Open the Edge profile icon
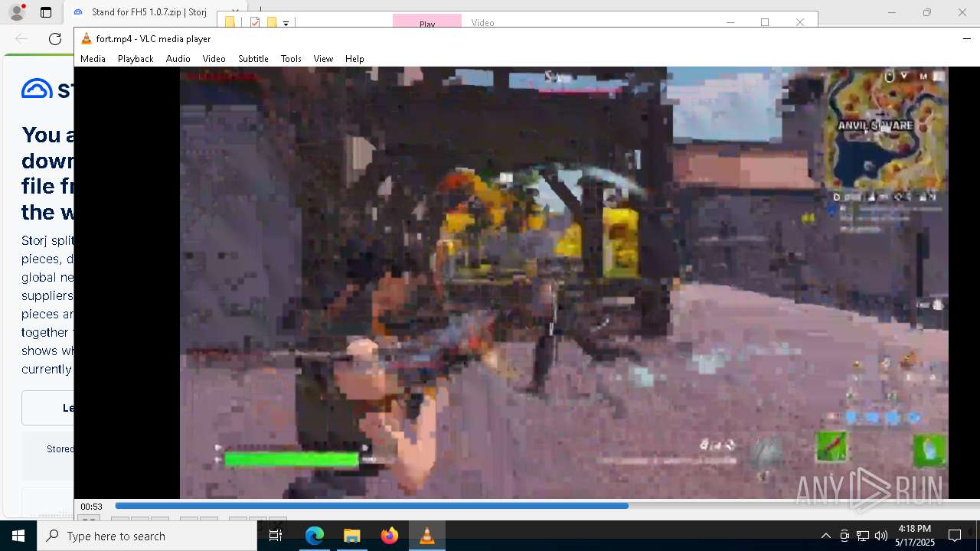The image size is (980, 551). click(x=17, y=12)
